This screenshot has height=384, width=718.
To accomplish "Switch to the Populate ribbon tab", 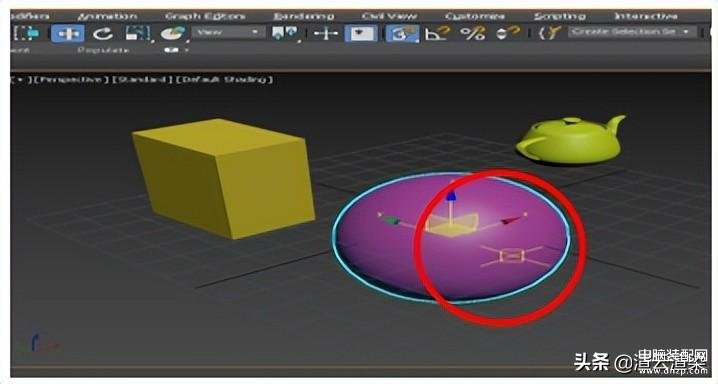I will [103, 50].
